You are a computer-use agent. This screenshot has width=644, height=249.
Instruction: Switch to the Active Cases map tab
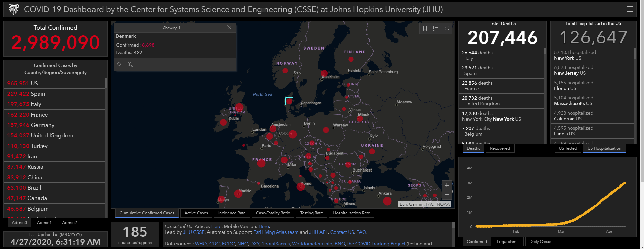click(x=196, y=213)
